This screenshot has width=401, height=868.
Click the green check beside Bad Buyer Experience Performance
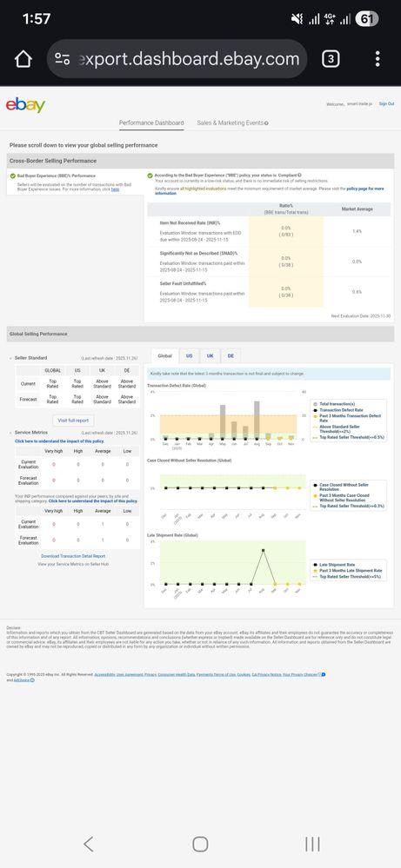[x=12, y=176]
